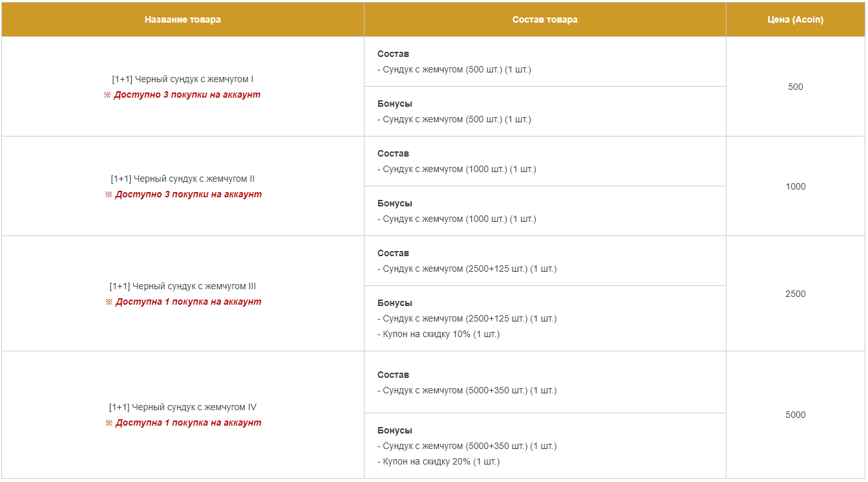Image resolution: width=868 pixels, height=482 pixels.
Task: Click '(2500+125 шт.)' line under chest III Состав
Action: tap(467, 268)
